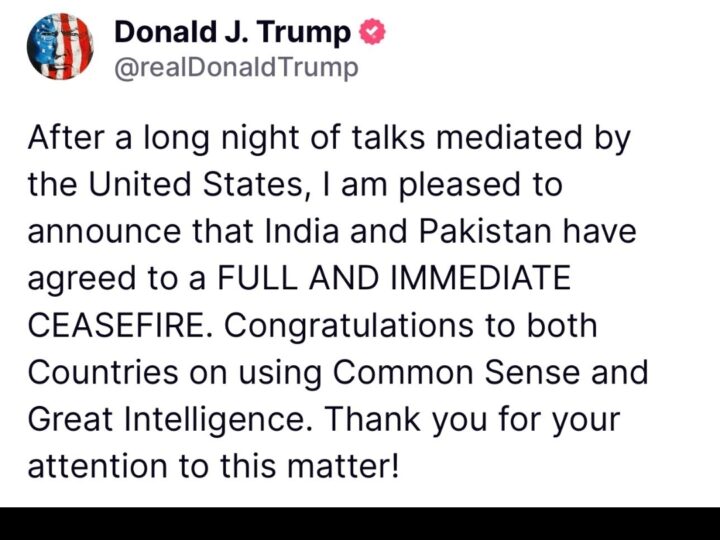Click "Congratulations" in the post
The height and width of the screenshot is (540, 720).
(x=349, y=326)
